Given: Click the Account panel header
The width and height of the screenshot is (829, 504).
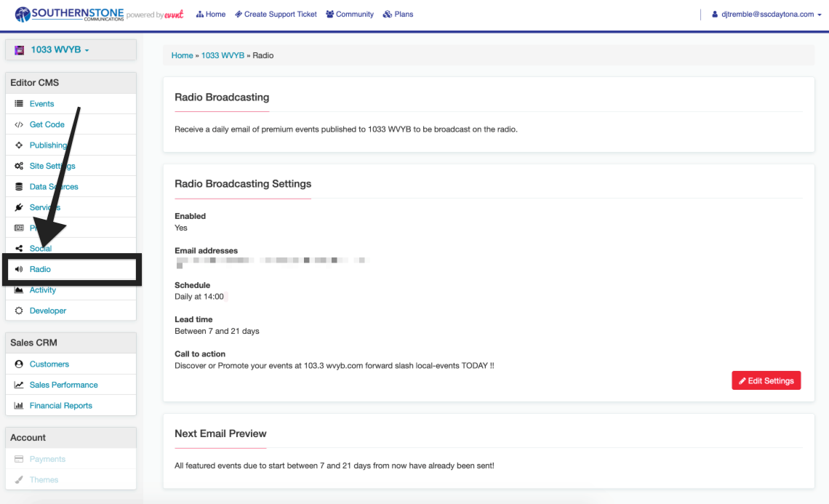Looking at the screenshot, I should [x=71, y=438].
